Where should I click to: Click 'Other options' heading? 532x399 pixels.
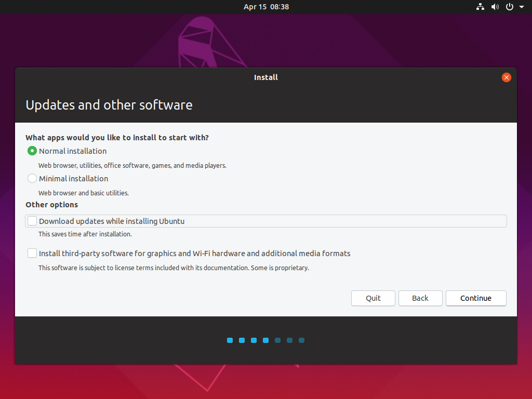52,205
